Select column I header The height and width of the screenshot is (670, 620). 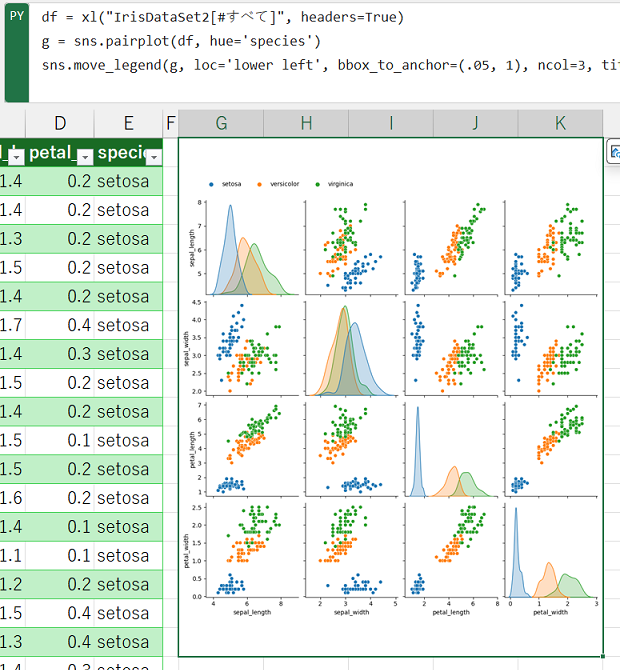tap(391, 123)
